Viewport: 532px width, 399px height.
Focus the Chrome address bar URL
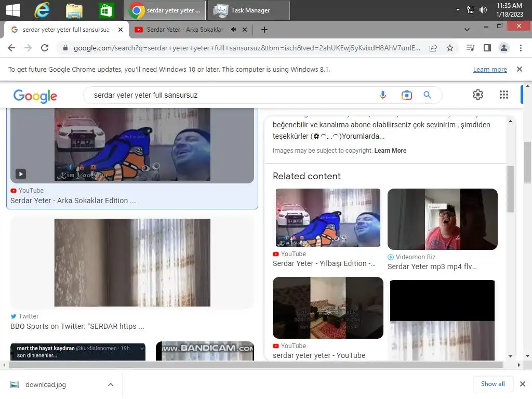pos(247,48)
